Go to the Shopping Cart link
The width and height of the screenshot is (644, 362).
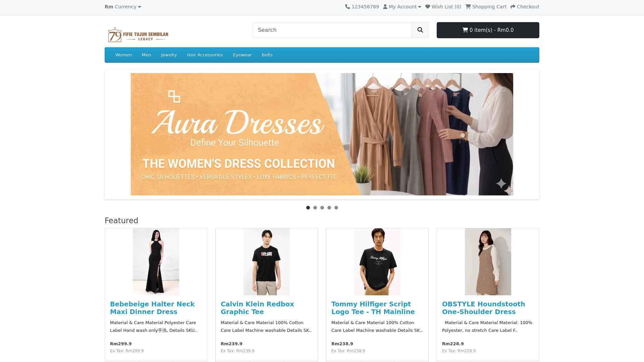pyautogui.click(x=486, y=7)
